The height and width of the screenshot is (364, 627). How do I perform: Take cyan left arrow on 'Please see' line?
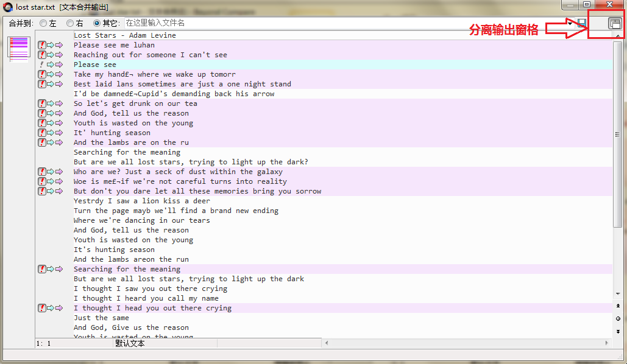(51, 65)
